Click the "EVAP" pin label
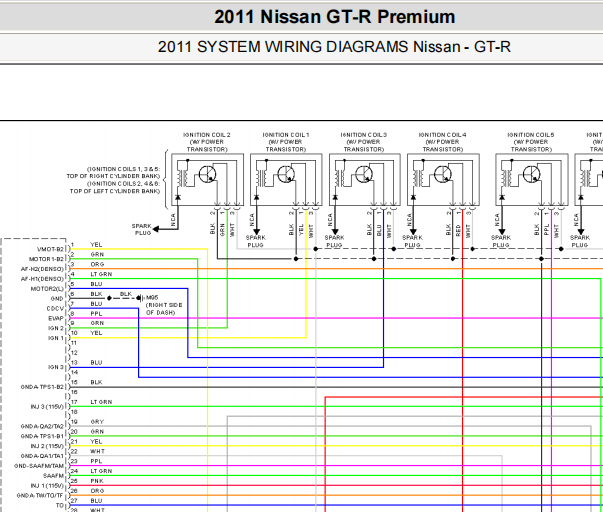 pyautogui.click(x=56, y=319)
